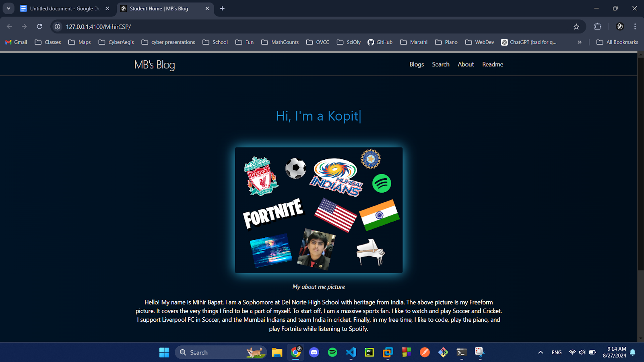Open the battery status icon

pos(592,352)
